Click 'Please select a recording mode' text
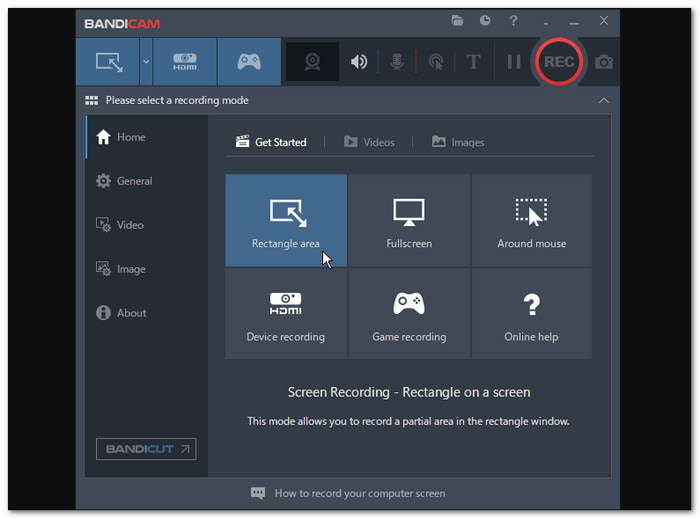This screenshot has width=700, height=519. (177, 100)
